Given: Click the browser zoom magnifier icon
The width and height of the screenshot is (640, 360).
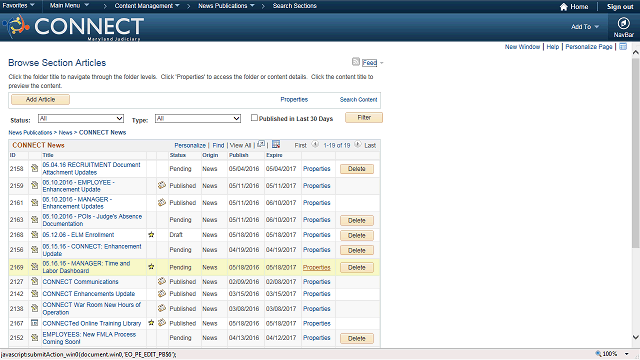Looking at the screenshot, I should click(598, 353).
